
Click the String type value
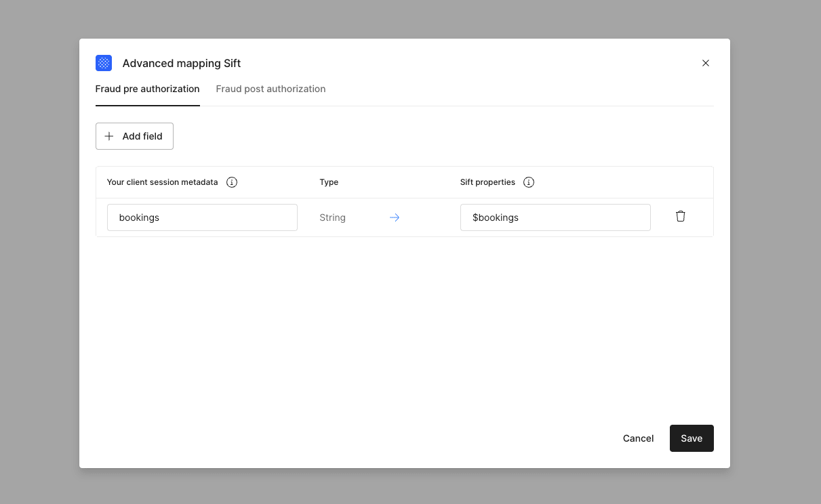click(333, 217)
